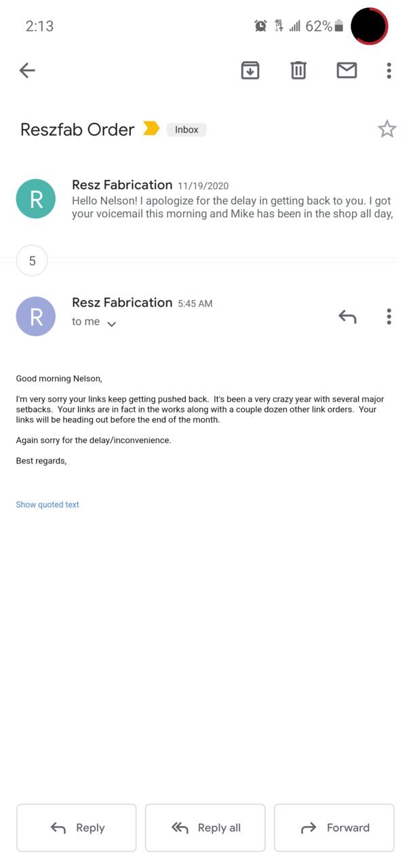Image resolution: width=411 pixels, height=868 pixels.
Task: Archive this email conversation
Action: (250, 70)
